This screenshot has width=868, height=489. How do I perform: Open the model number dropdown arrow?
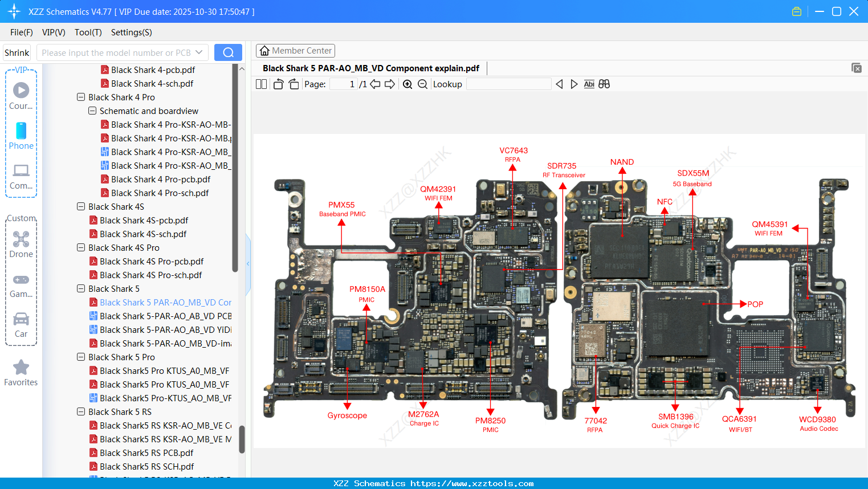pos(198,51)
